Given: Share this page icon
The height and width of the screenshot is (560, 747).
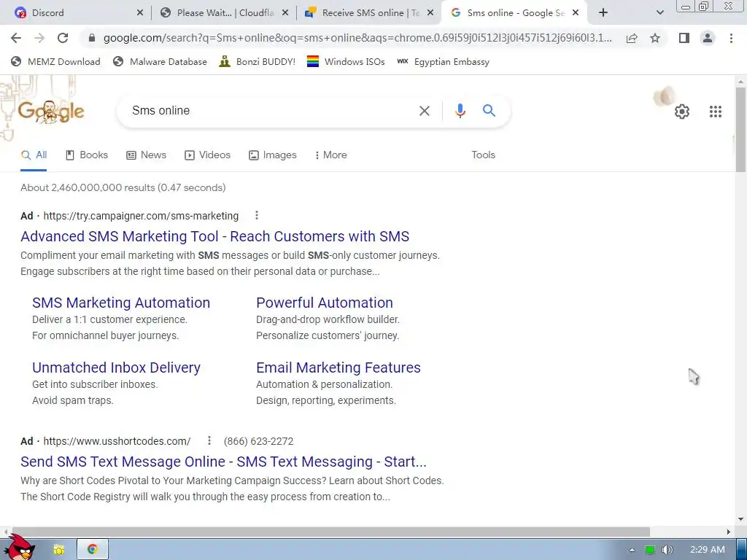Looking at the screenshot, I should tap(632, 38).
